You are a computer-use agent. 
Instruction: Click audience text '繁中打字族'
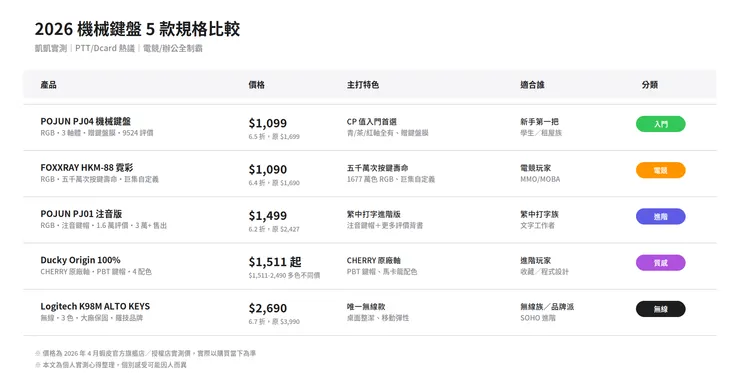pos(539,214)
